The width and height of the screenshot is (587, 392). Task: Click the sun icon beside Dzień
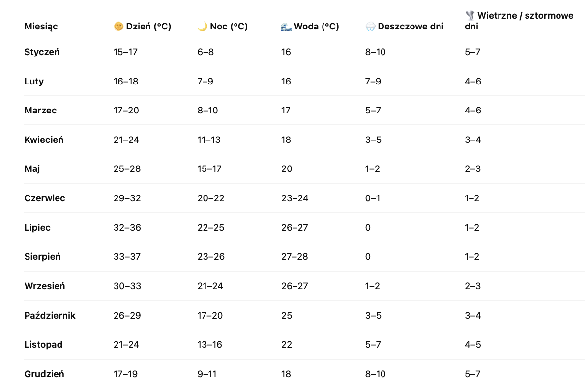[118, 27]
